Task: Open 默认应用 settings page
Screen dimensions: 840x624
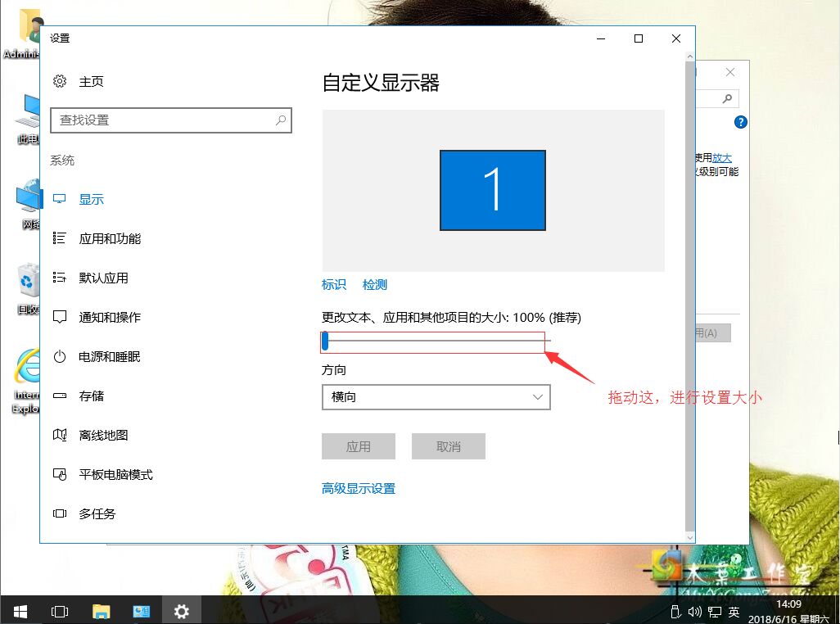Action: 103,278
